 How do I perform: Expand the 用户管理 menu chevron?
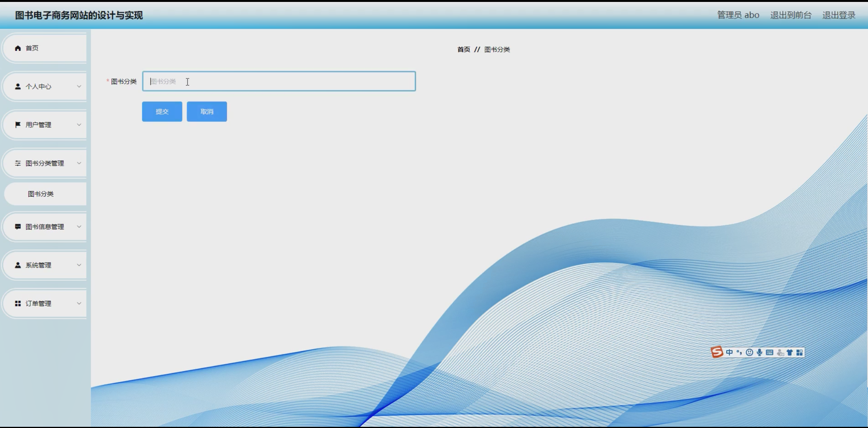[x=79, y=125]
